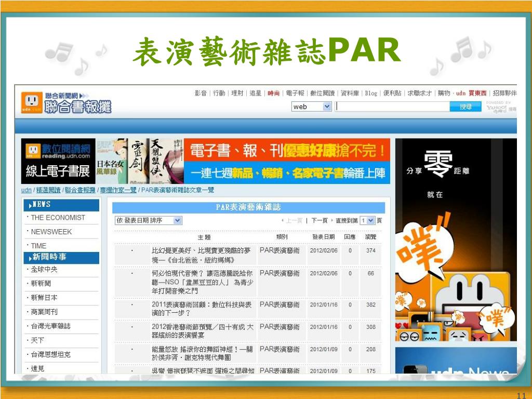Image resolution: width=532 pixels, height=399 pixels.
Task: Select THE ECONOMIST in sidebar
Action: point(58,218)
